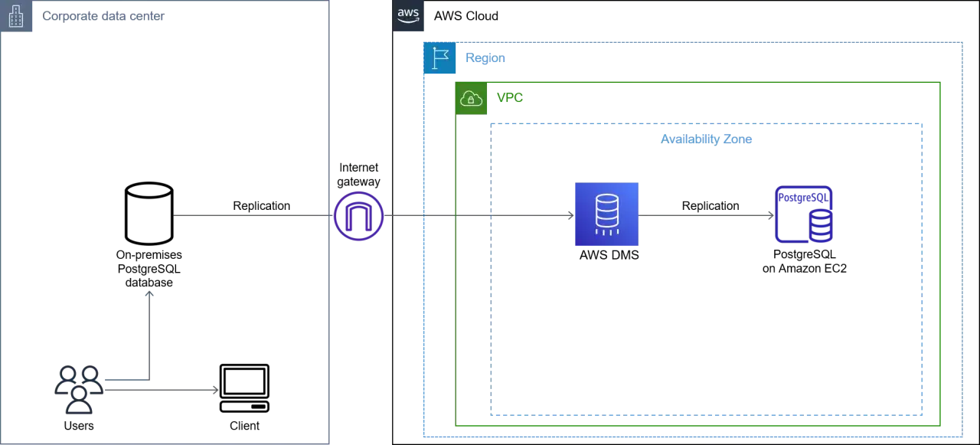Click the Replication label near on-premises database
This screenshot has width=980, height=445.
(262, 205)
